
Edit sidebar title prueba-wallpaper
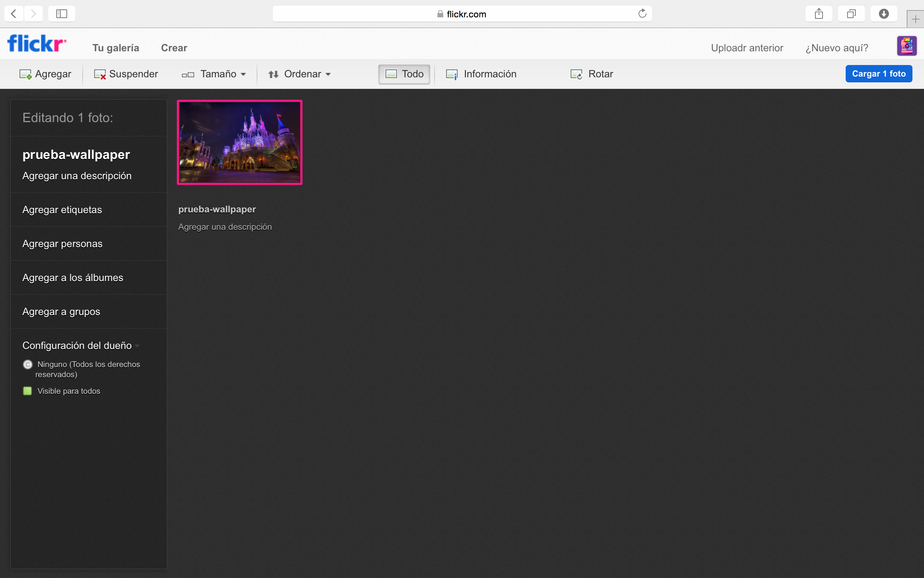[x=76, y=155]
